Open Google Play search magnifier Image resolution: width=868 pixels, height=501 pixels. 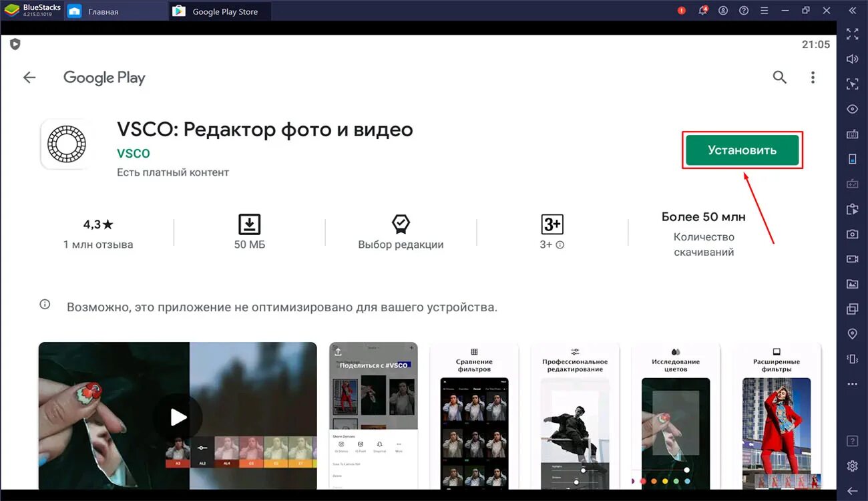pos(780,77)
